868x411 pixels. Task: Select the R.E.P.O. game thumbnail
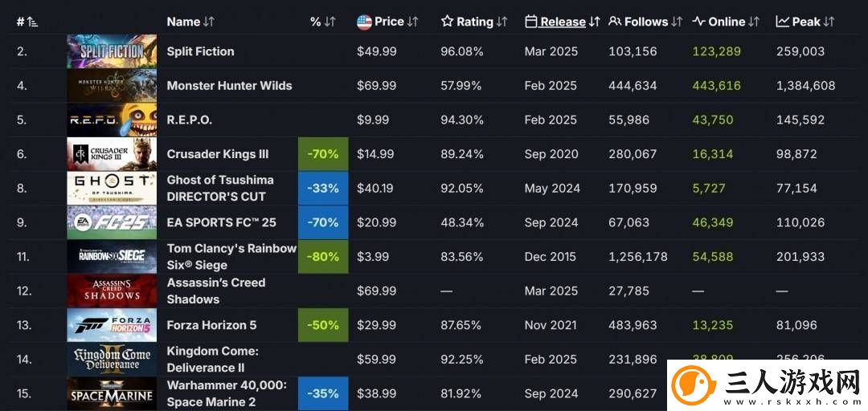tap(112, 120)
